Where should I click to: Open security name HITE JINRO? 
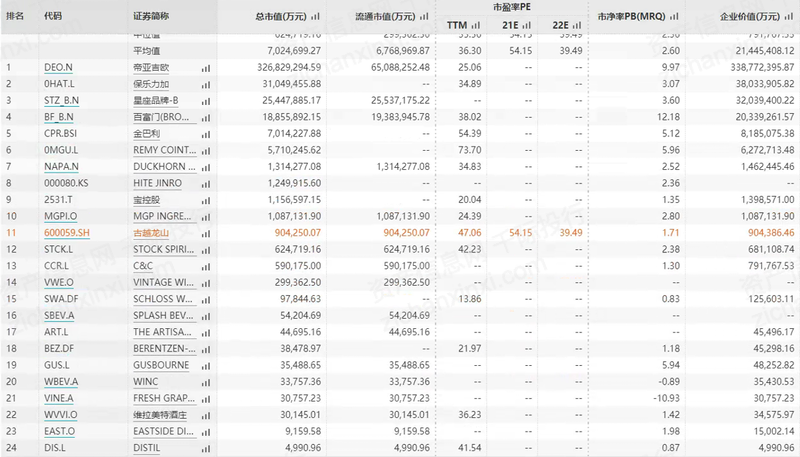click(x=158, y=183)
